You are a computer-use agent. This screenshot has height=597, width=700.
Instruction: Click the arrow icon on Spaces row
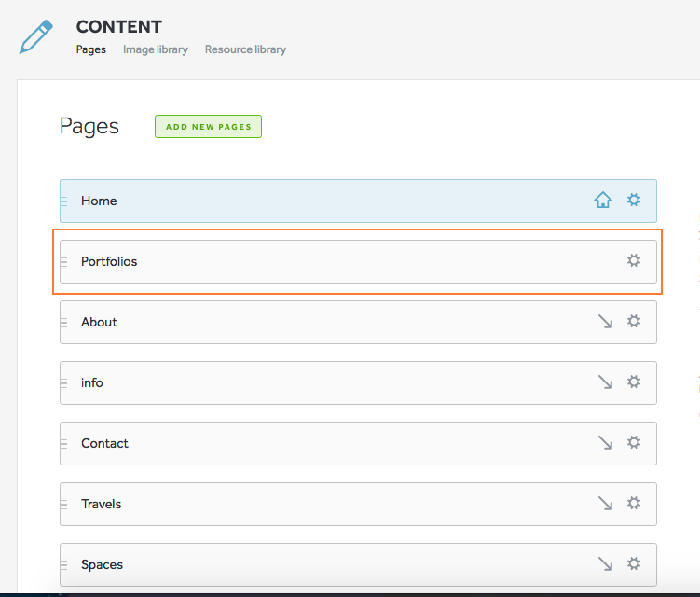(605, 563)
